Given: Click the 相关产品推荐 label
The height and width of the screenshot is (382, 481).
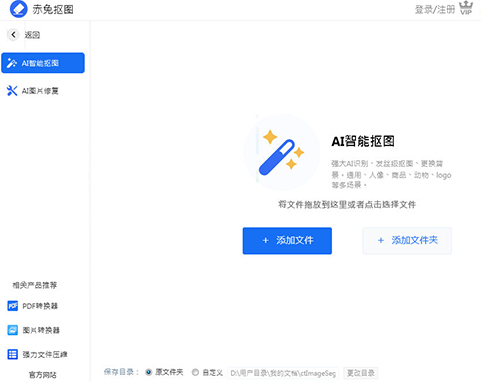Looking at the screenshot, I should tap(35, 285).
